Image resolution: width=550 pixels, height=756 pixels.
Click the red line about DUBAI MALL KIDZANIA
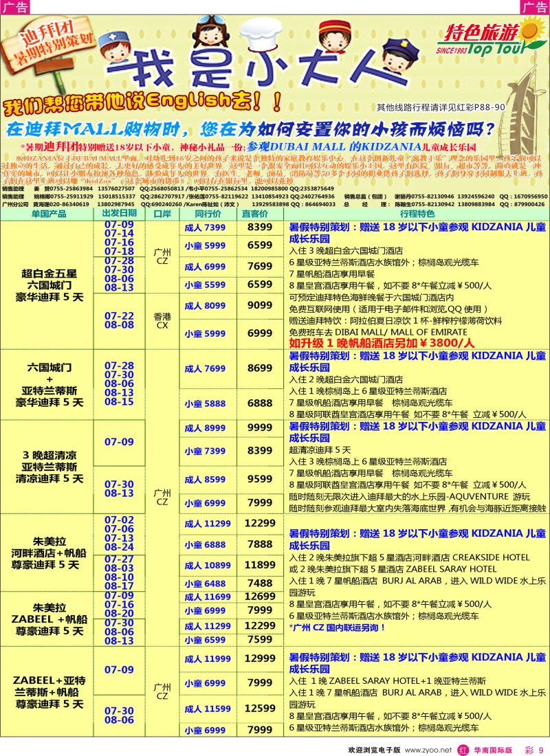(248, 146)
